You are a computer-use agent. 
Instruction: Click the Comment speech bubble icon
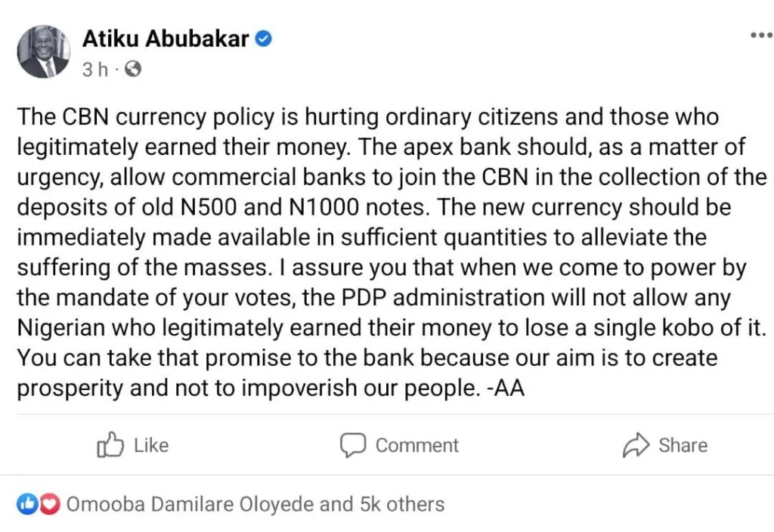point(353,445)
